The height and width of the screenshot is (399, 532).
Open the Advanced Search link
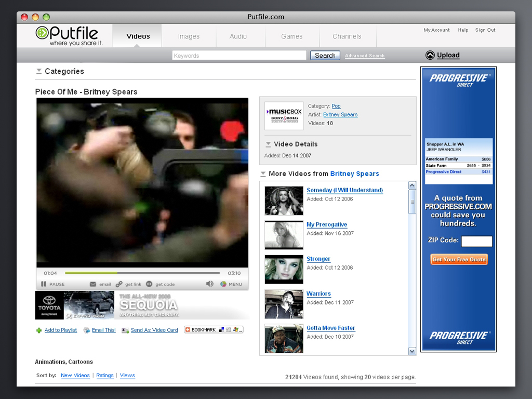(365, 56)
